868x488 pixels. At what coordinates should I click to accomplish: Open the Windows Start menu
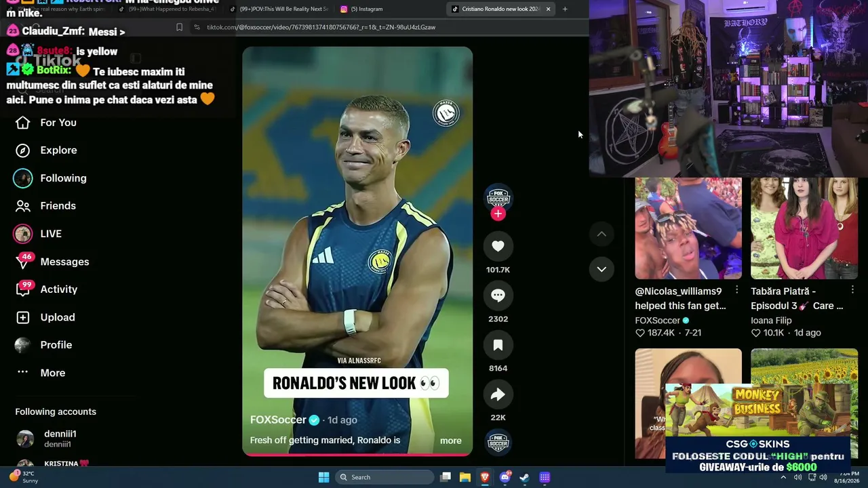tap(323, 477)
